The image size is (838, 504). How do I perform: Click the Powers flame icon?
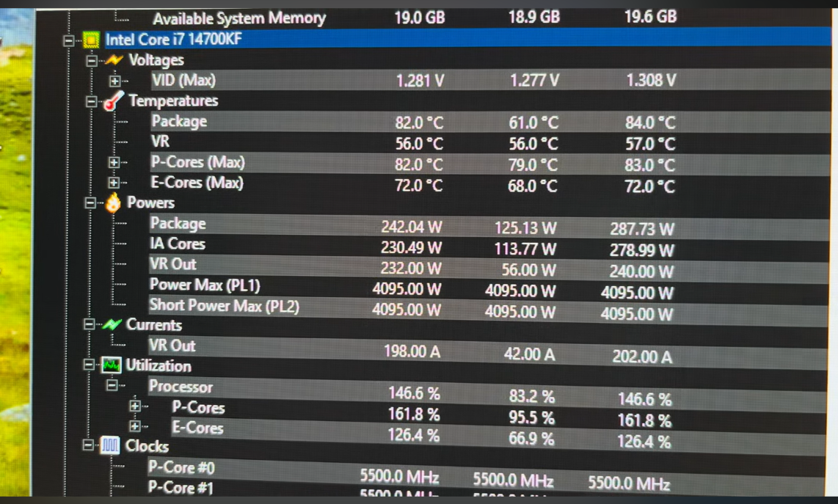coord(113,203)
